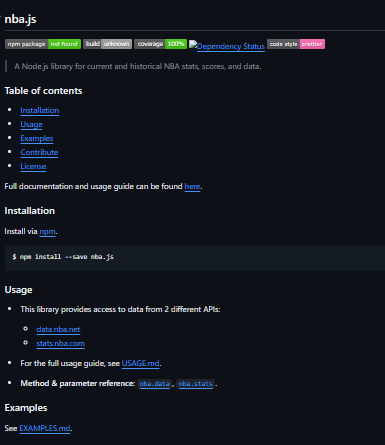Click the 'Method & parameter reference' text

pyautogui.click(x=78, y=383)
